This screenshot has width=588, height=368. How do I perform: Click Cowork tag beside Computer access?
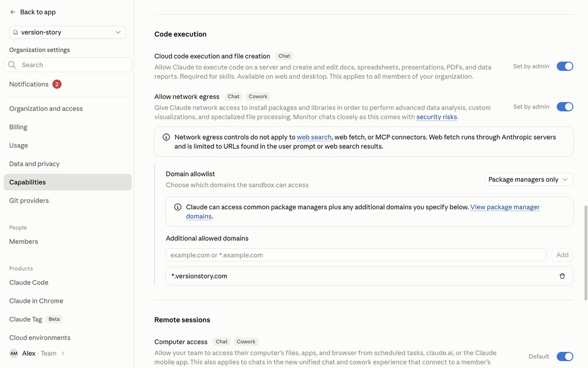(x=246, y=342)
